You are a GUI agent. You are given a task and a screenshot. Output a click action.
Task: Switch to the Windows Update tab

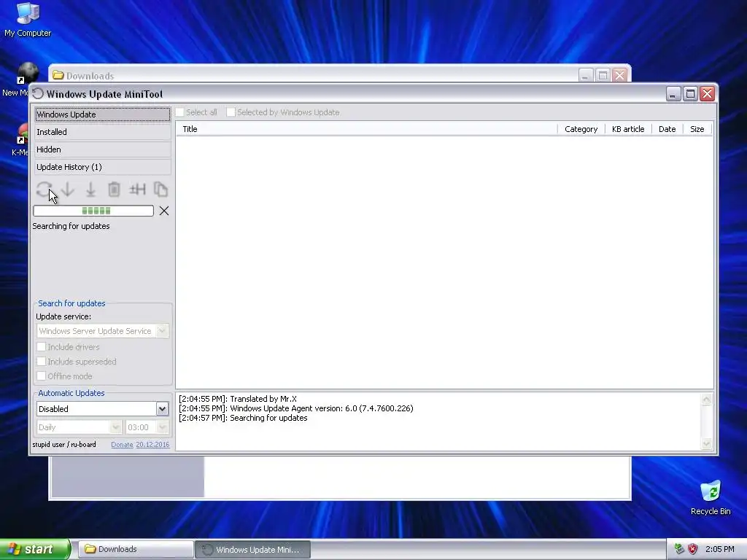(x=102, y=114)
